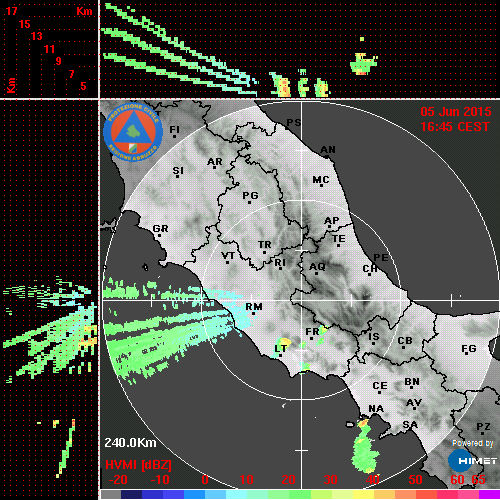Click the vertical 'Km' axis label
500x500 pixels.
tap(11, 85)
